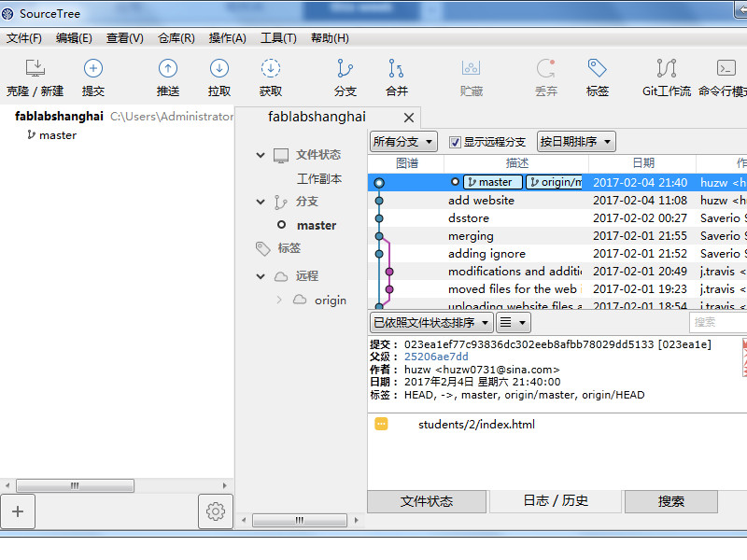This screenshot has width=747, height=560.
Task: Open the Terminal (命令行模式) toolbar icon
Action: (726, 68)
